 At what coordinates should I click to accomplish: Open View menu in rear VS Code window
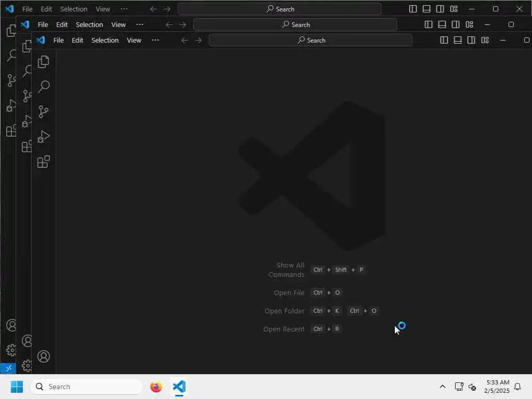point(103,9)
